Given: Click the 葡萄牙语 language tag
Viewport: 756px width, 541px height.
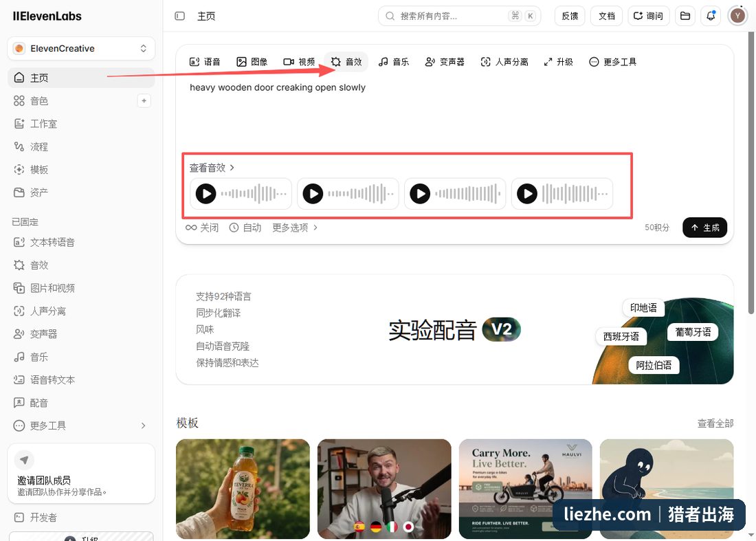Looking at the screenshot, I should click(x=693, y=332).
